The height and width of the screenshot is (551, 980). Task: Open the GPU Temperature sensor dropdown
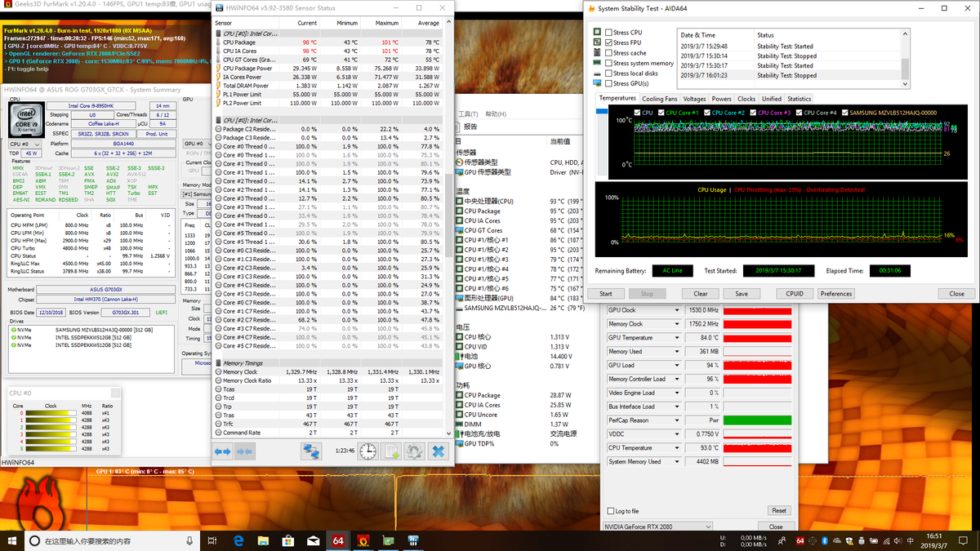[676, 338]
